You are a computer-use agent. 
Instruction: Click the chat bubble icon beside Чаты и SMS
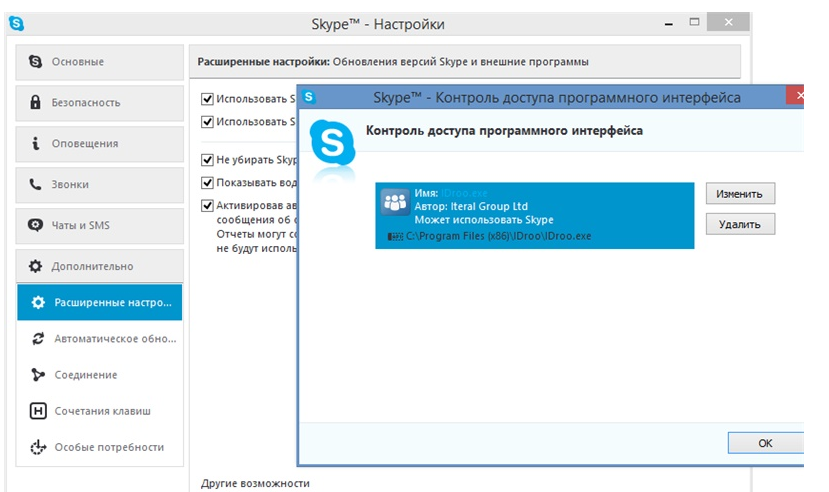pos(35,225)
